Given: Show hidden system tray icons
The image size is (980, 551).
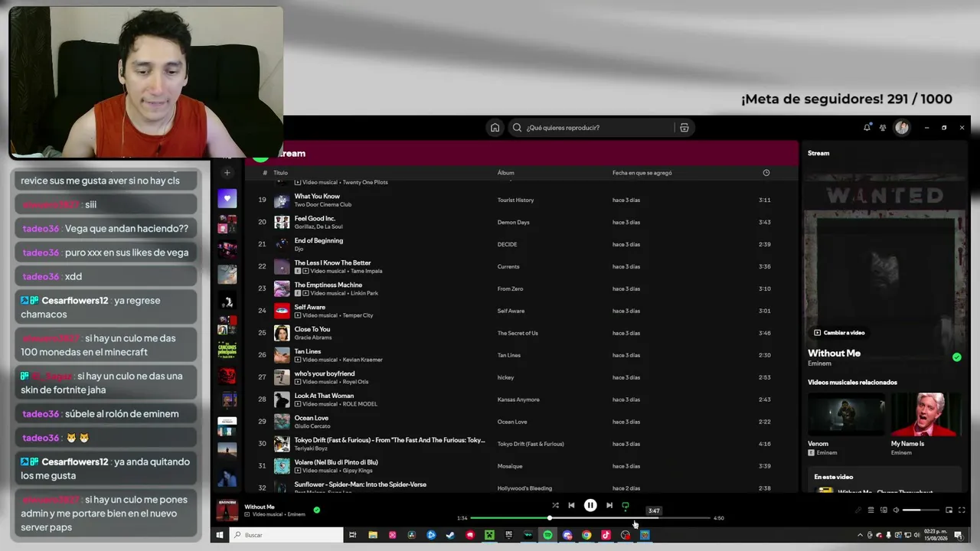Looking at the screenshot, I should pyautogui.click(x=860, y=535).
